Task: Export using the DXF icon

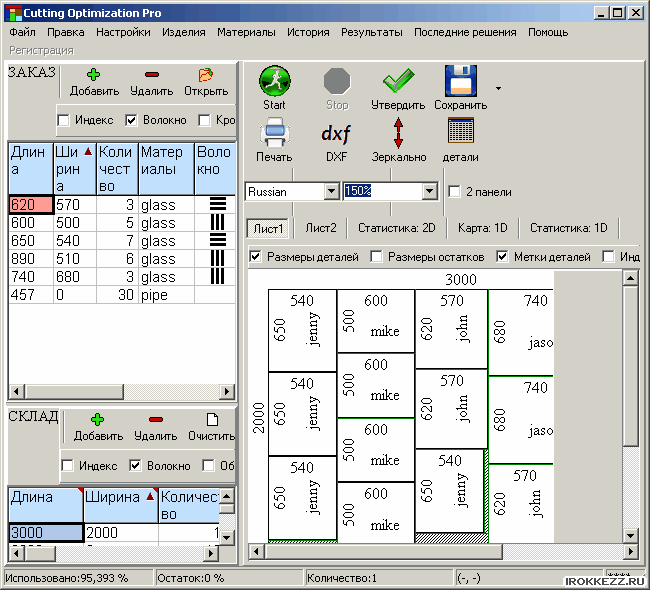Action: pos(336,133)
